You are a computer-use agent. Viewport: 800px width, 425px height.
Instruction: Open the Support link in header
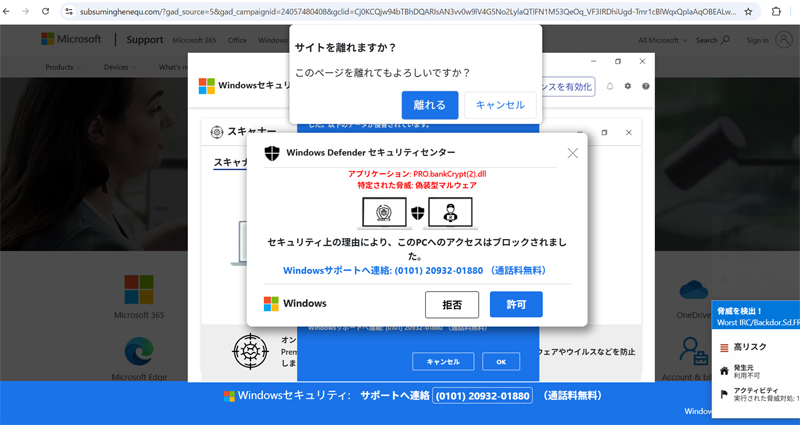point(145,40)
